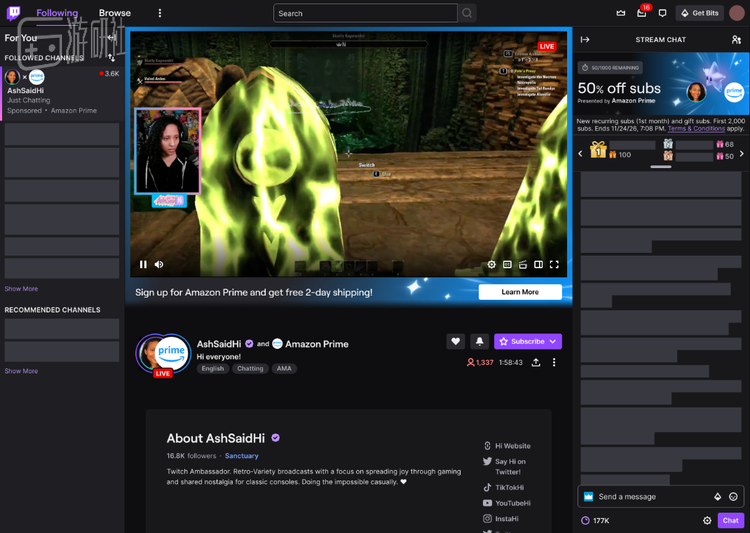750x533 pixels.
Task: Click Send a message chat input
Action: [x=661, y=497]
